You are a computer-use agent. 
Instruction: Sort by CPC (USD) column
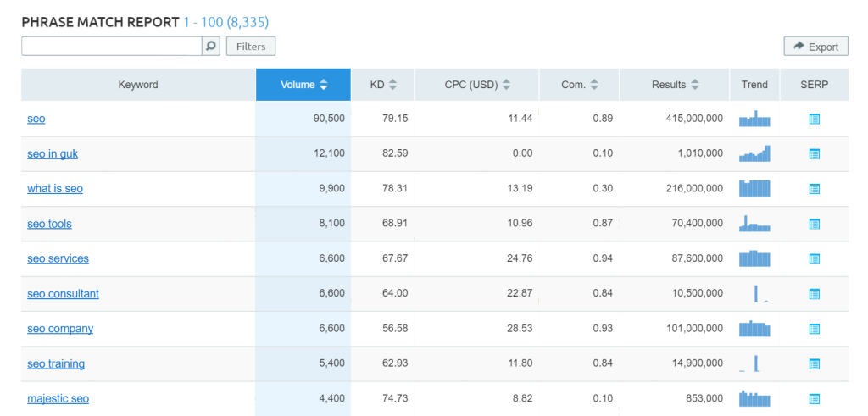click(x=477, y=85)
